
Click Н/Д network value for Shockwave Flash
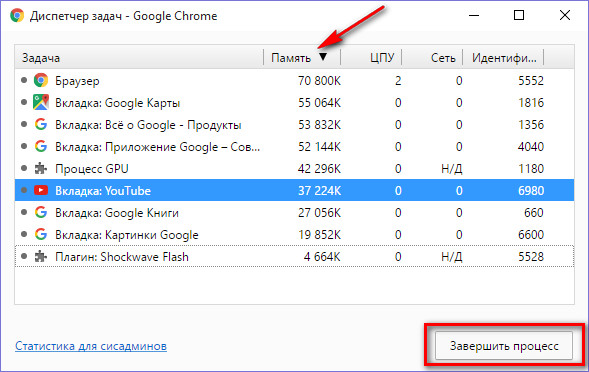point(452,257)
